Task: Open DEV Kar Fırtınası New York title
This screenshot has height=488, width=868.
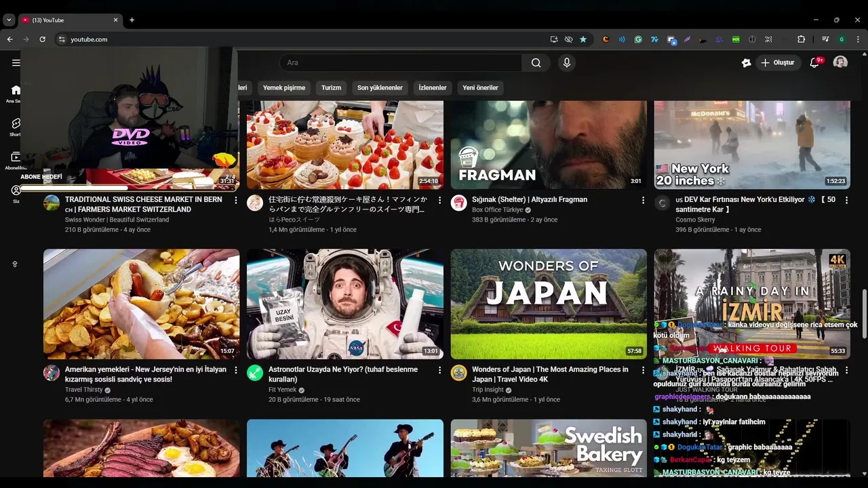Action: 755,204
